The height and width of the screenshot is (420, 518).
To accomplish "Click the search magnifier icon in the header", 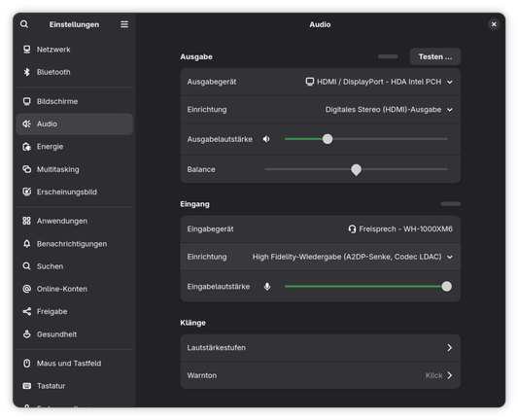I will (x=24, y=24).
